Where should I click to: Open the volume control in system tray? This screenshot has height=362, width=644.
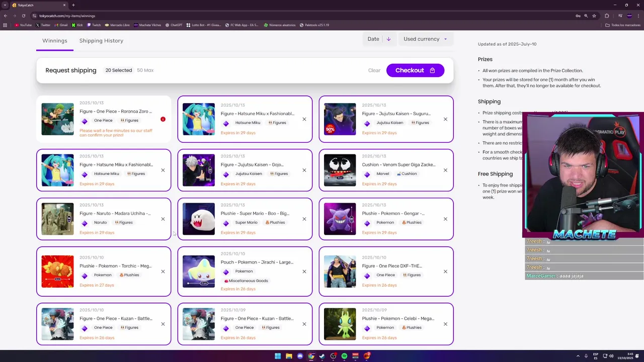pyautogui.click(x=612, y=356)
